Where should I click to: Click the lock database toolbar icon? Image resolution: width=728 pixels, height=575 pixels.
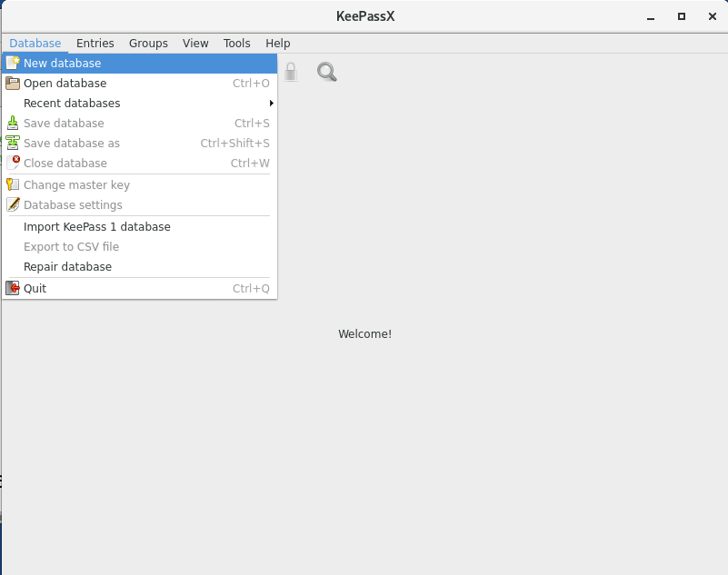[291, 72]
